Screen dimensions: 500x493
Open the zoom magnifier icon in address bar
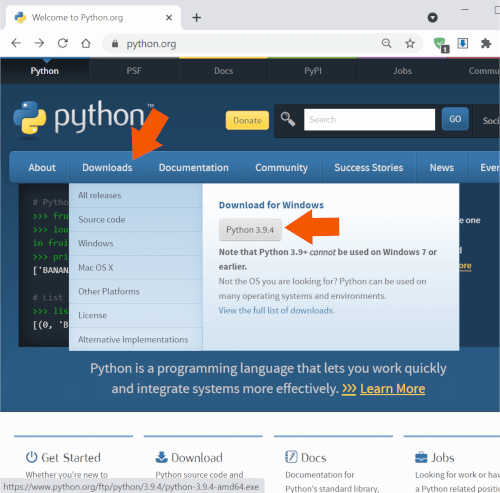click(387, 43)
